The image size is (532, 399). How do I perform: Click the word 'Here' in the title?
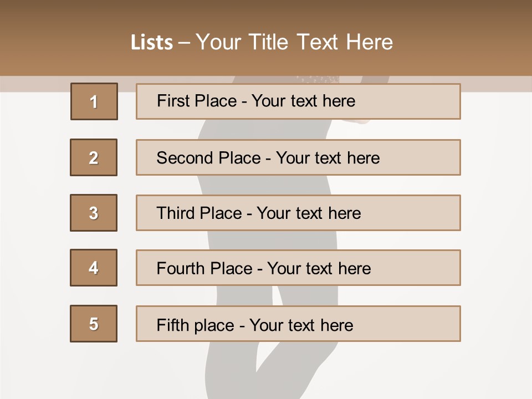pyautogui.click(x=370, y=43)
